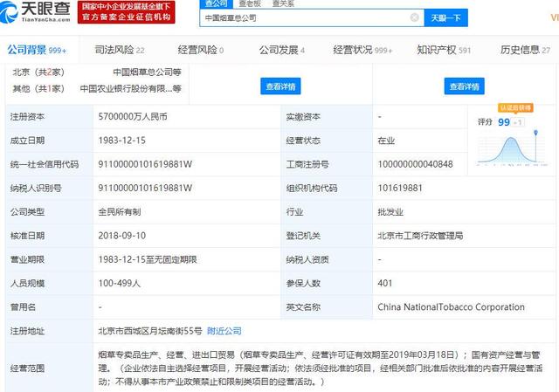Click the 注册资本 label cell
Screen dimensions: 559x392
pyautogui.click(x=49, y=117)
